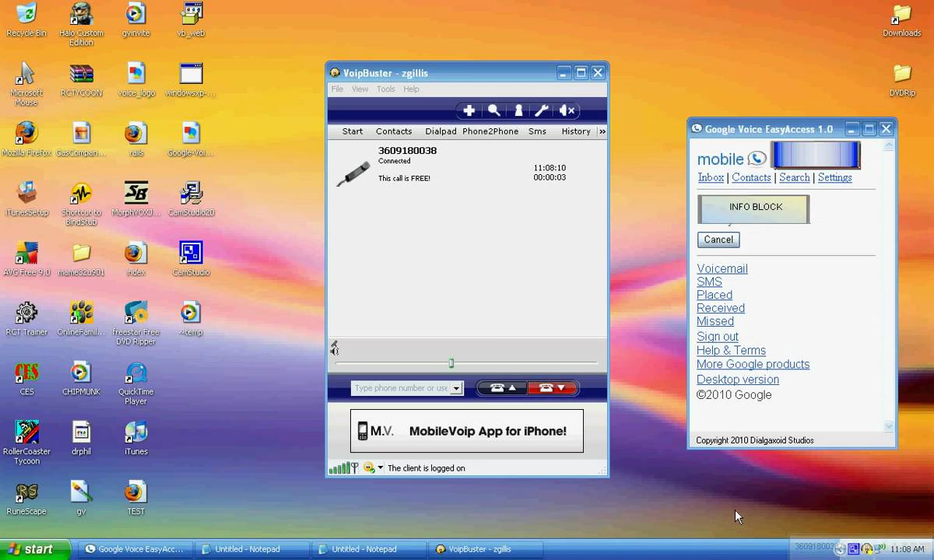Open the Received calls link
Screen dimensions: 934x560
click(721, 308)
